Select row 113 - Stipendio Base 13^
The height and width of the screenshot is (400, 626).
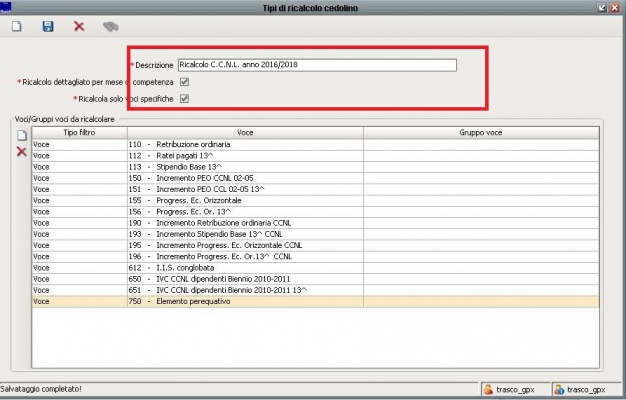pyautogui.click(x=315, y=167)
